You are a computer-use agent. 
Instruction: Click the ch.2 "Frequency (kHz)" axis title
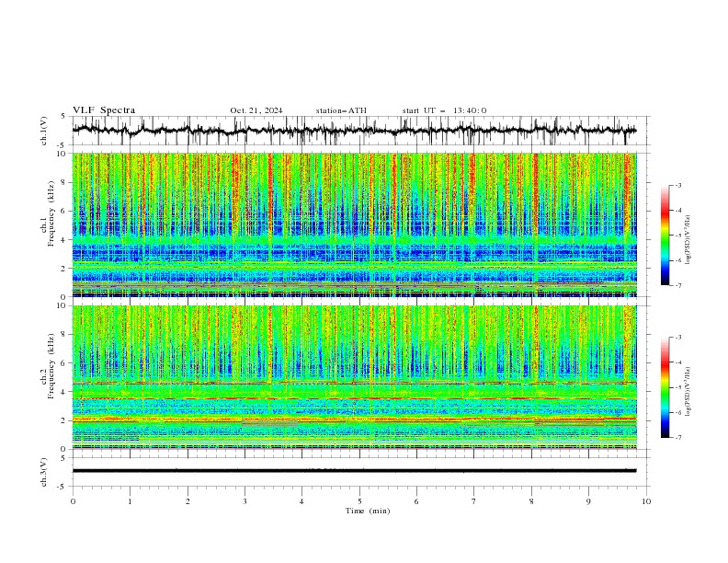click(x=51, y=366)
